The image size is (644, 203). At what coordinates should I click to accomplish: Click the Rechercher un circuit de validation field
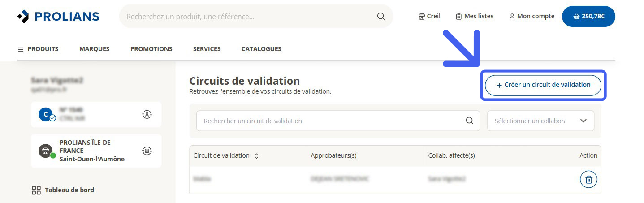click(x=338, y=121)
